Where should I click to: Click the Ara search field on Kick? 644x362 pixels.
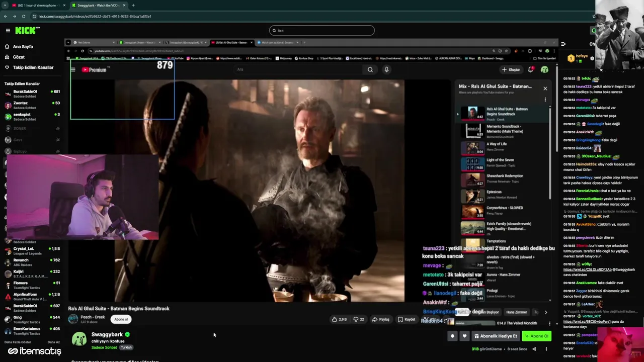322,31
